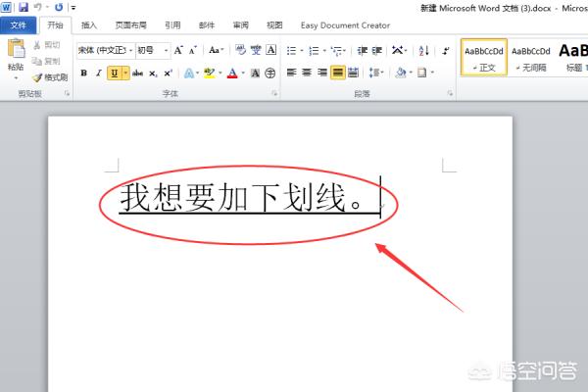The image size is (588, 392).
Task: Click the Decrease Indent icon
Action: (362, 50)
